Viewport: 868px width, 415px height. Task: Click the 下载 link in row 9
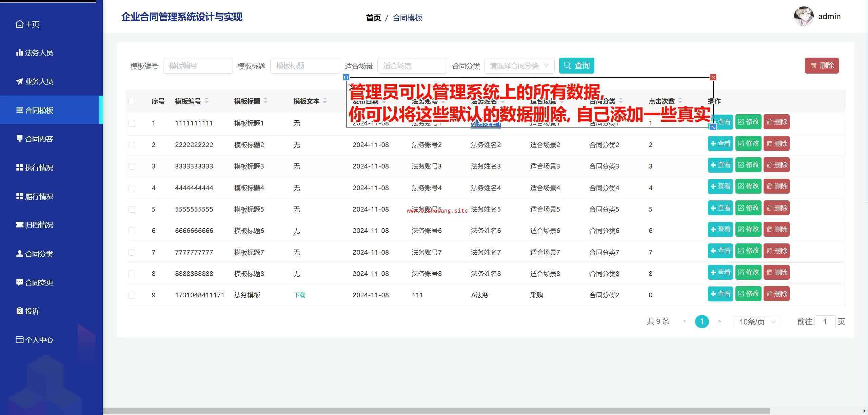pyautogui.click(x=299, y=295)
